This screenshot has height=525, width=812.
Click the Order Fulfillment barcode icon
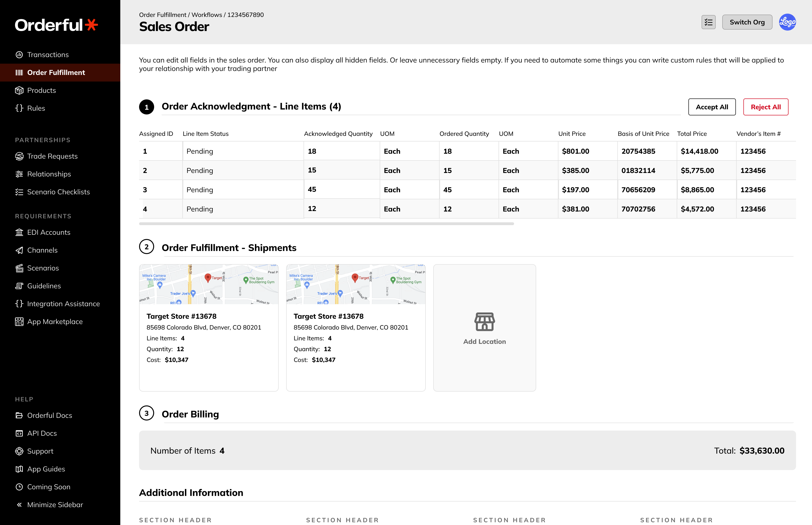[19, 73]
